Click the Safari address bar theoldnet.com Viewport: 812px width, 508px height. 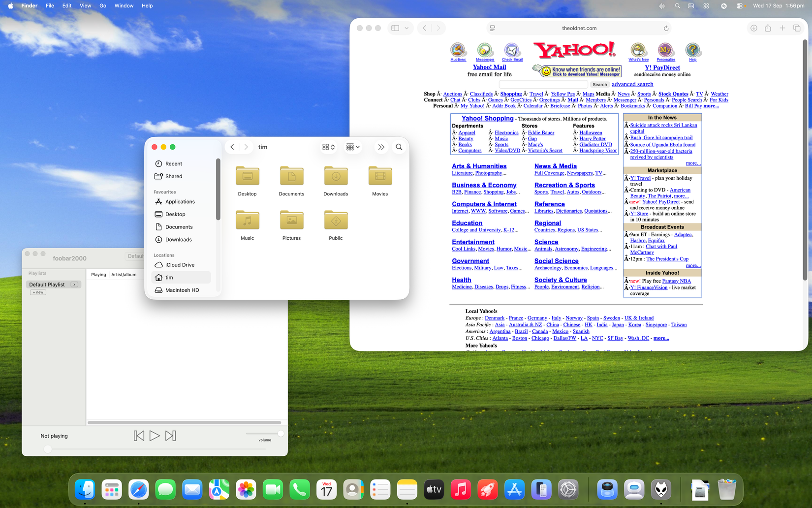[579, 28]
